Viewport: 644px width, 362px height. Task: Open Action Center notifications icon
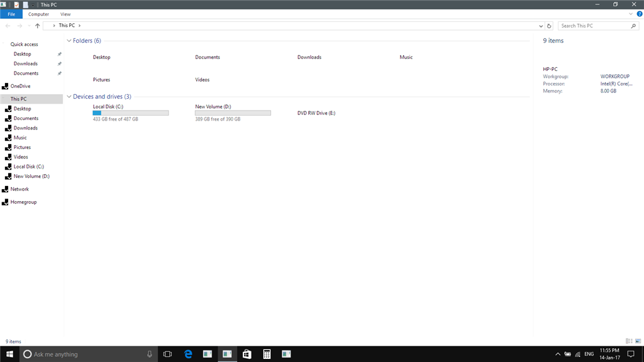631,354
